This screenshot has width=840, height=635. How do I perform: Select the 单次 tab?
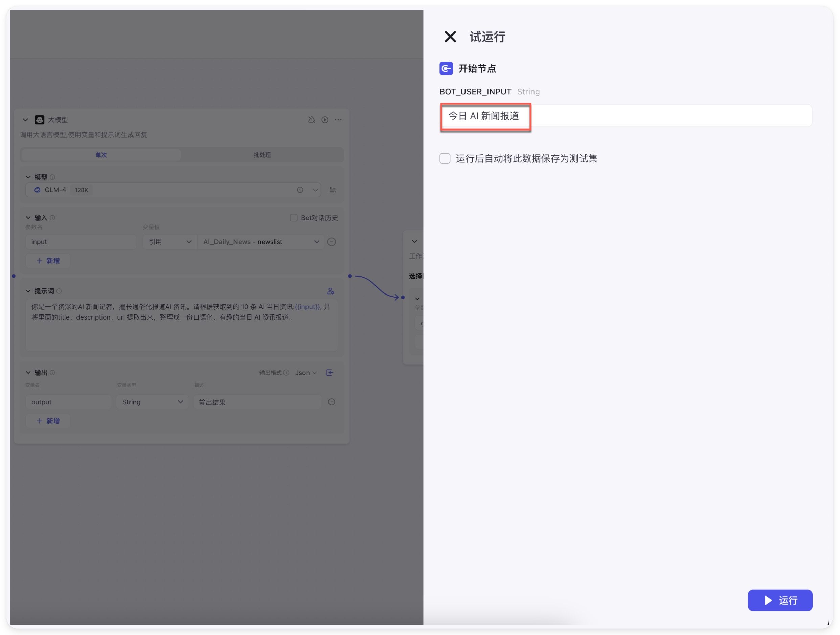pos(101,155)
